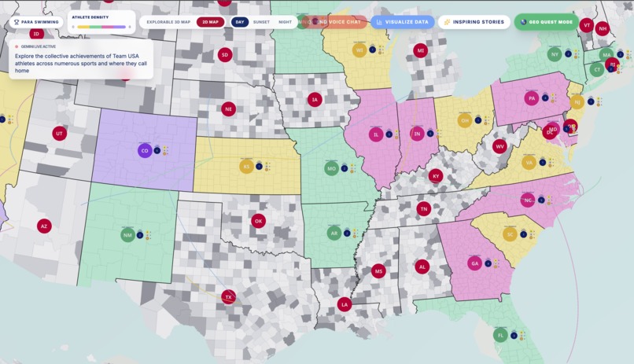This screenshot has height=364, width=634.
Task: Select the Wisconsin WI state marker
Action: point(359,50)
